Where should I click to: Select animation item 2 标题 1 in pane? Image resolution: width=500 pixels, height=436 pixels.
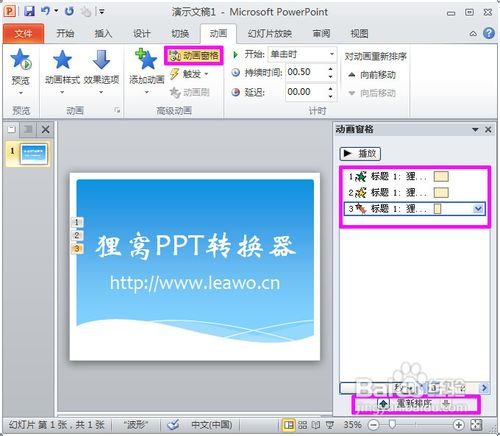click(414, 192)
